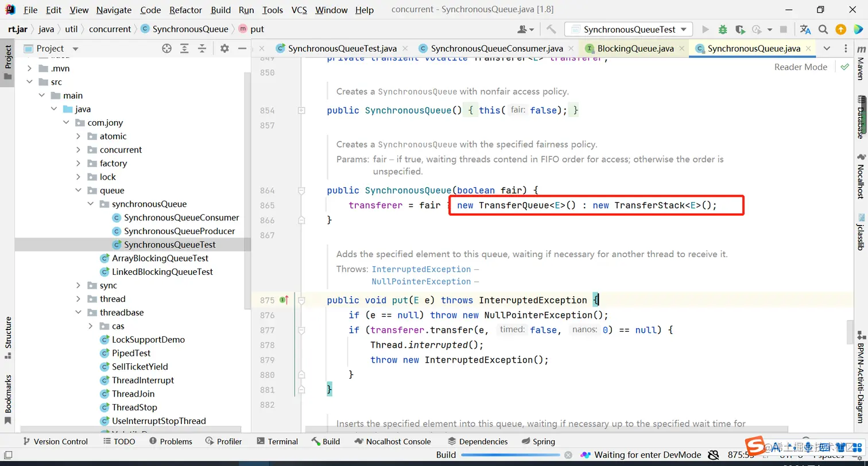This screenshot has width=868, height=466.
Task: Follow the InterruptedException javadoc link
Action: [x=421, y=269]
